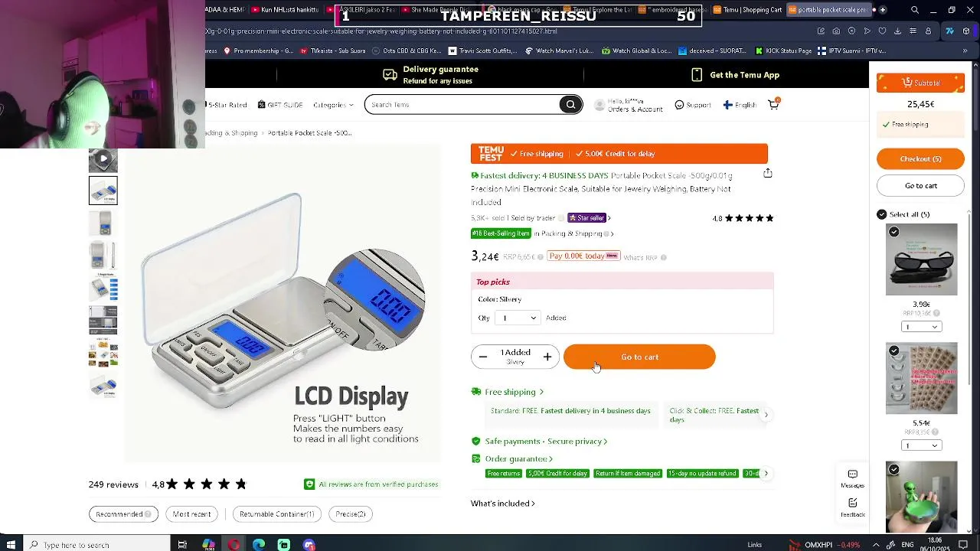980x551 pixels.
Task: Type in the Search Temu field
Action: tap(463, 105)
